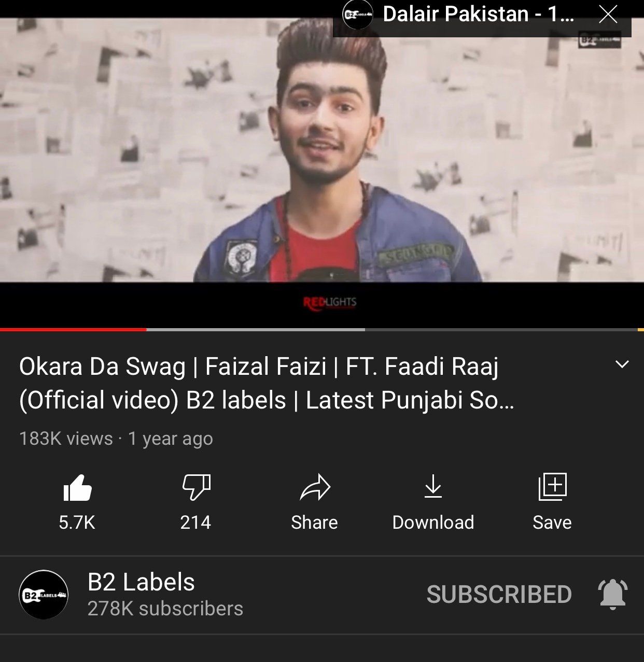Open the Share arrow icon
This screenshot has height=662, width=644.
pyautogui.click(x=315, y=487)
